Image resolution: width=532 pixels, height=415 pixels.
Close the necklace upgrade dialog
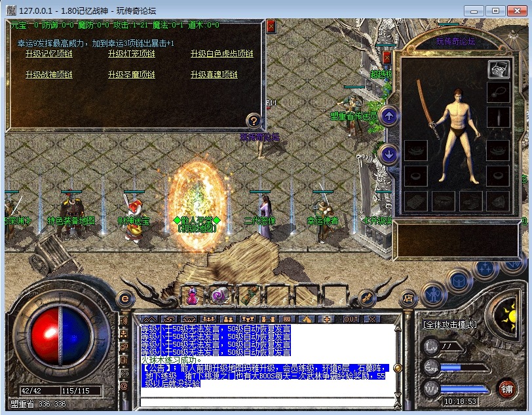click(271, 26)
